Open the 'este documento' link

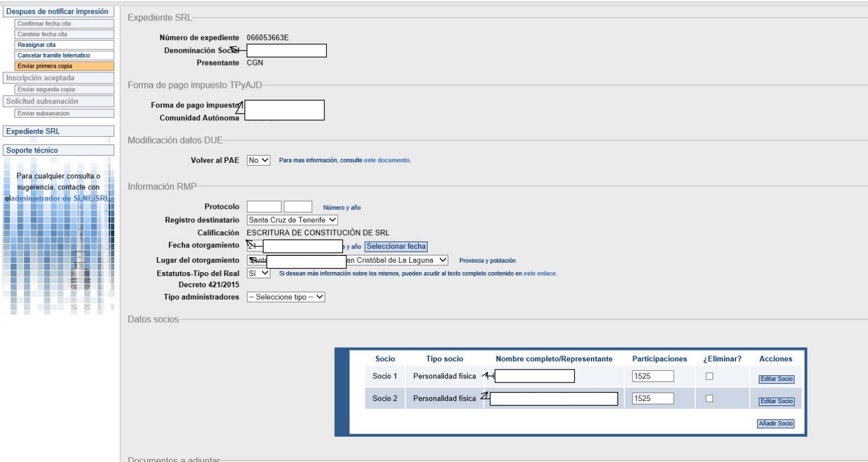pos(387,161)
